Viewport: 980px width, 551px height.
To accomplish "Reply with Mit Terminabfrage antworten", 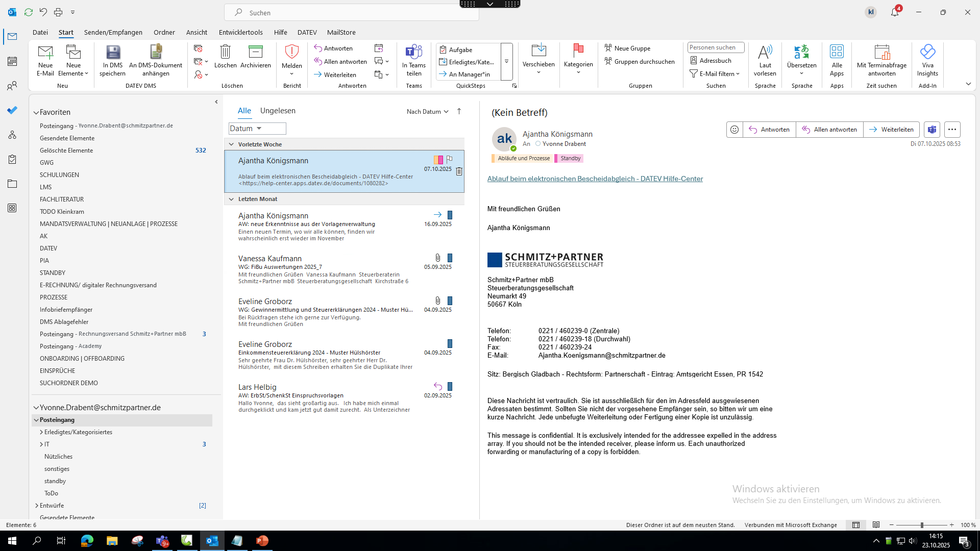I will (x=881, y=61).
